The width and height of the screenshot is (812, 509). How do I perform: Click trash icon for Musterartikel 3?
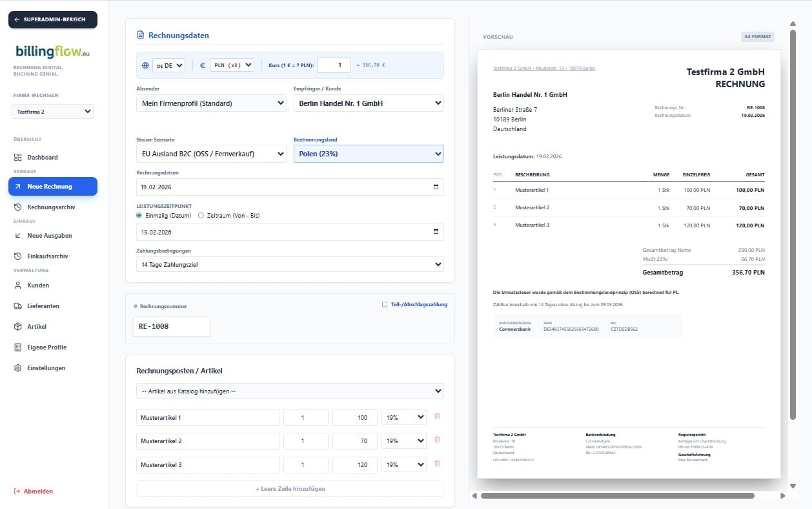[x=437, y=464]
